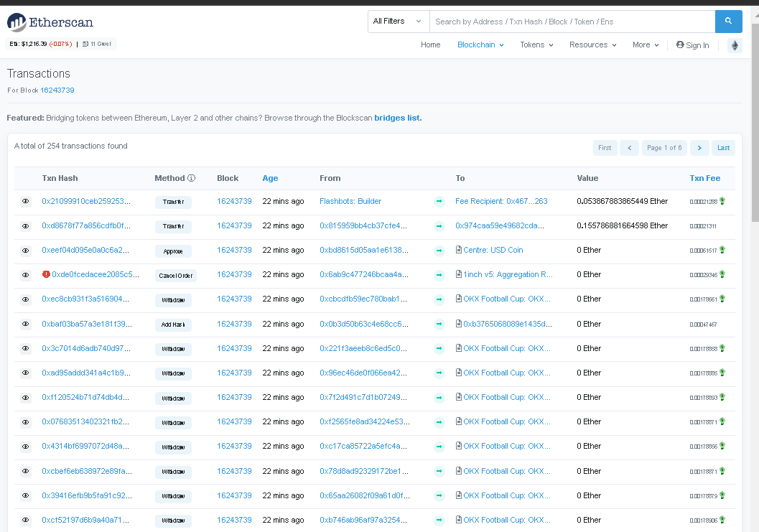759x532 pixels.
Task: Toggle eye preview for 0xec8cb931f3a516904 transaction
Action: 26,299
